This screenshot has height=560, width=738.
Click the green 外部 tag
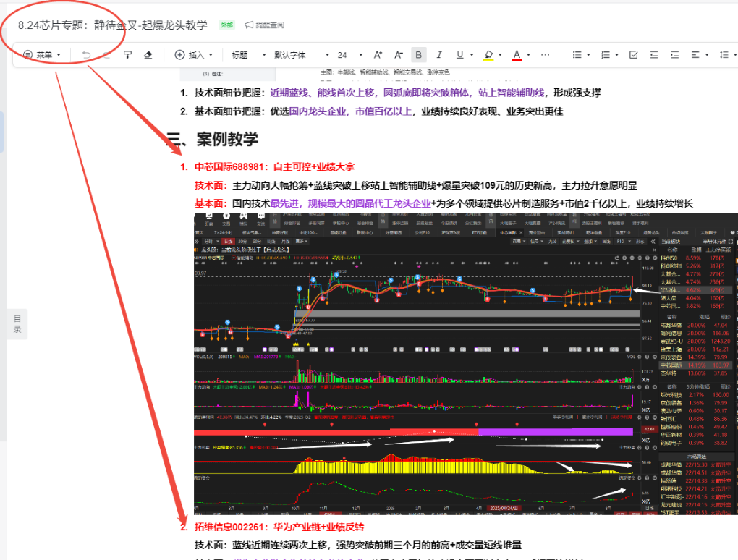click(x=227, y=25)
